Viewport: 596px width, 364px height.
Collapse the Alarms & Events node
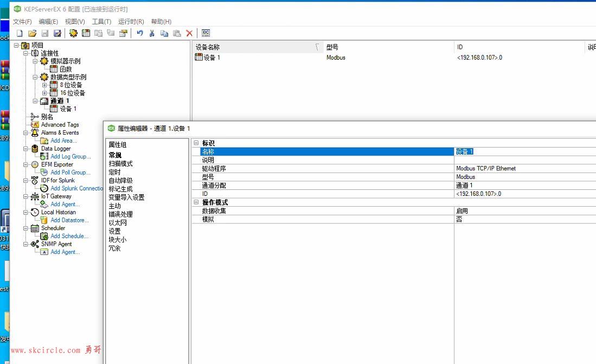pos(25,133)
